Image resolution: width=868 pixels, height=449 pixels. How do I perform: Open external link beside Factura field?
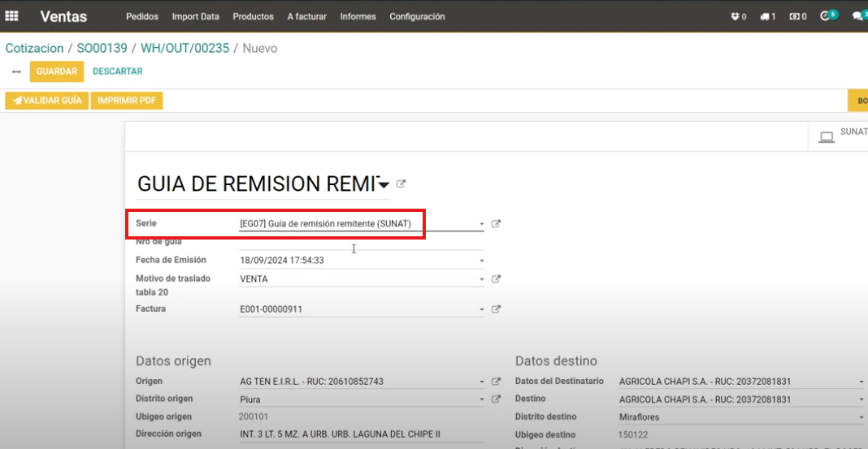(496, 309)
